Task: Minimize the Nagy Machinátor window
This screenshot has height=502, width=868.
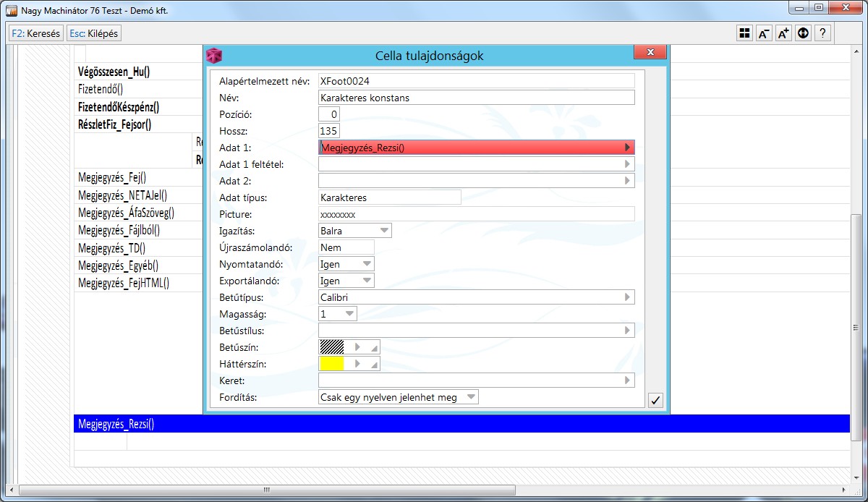Action: (799, 8)
